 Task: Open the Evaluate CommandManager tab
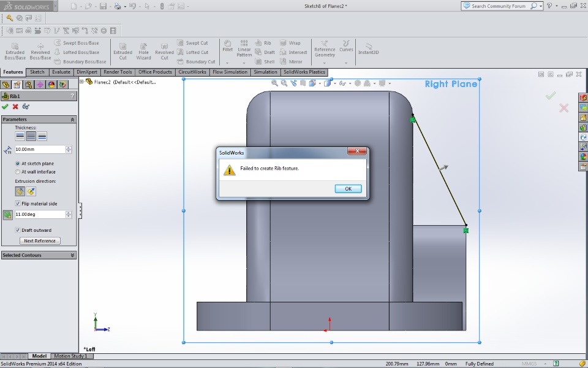tap(61, 72)
